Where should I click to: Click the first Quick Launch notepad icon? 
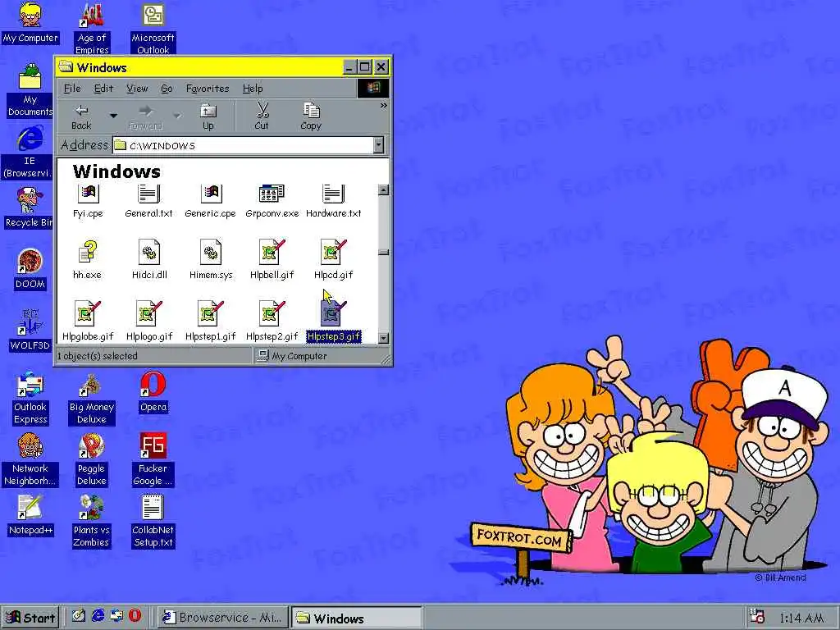click(79, 615)
